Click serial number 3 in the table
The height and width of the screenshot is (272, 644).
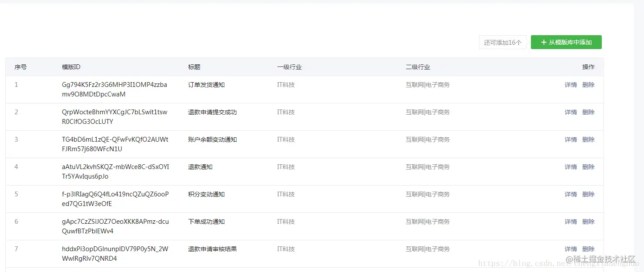pos(16,139)
